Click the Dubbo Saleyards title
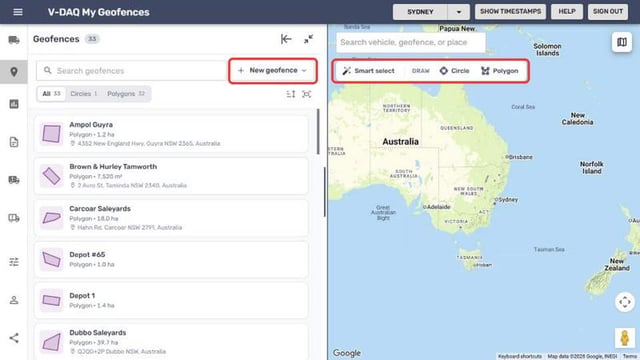 coord(98,333)
